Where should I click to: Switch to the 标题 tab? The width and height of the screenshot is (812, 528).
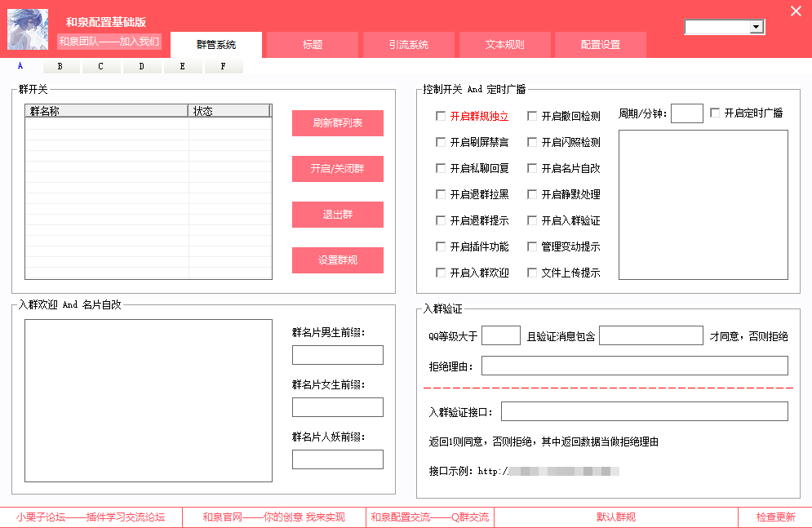coord(313,45)
